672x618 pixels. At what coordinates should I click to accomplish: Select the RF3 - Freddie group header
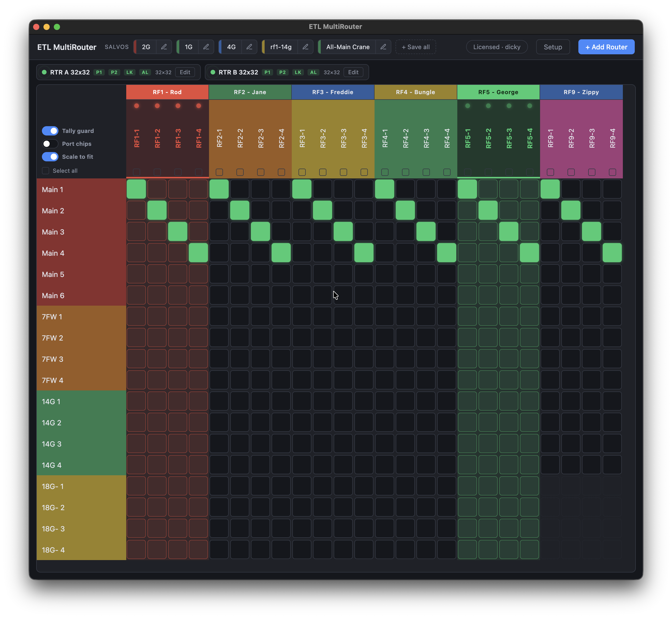point(333,92)
